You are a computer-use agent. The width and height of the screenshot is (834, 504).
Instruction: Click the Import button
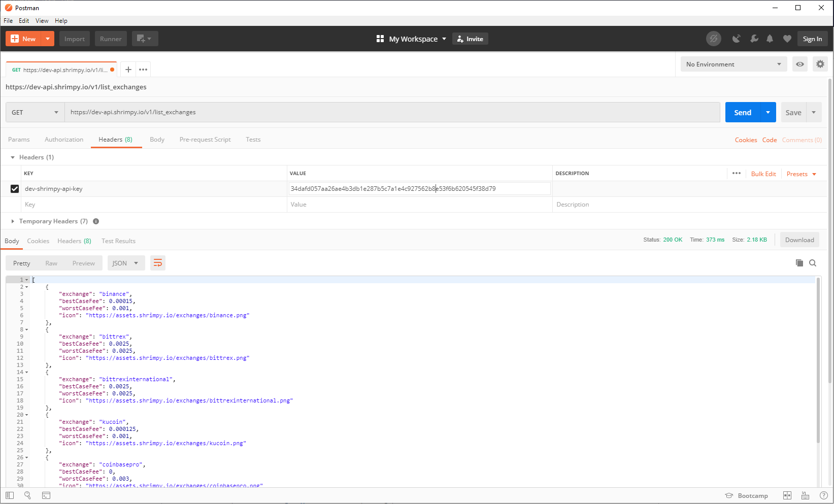point(75,39)
